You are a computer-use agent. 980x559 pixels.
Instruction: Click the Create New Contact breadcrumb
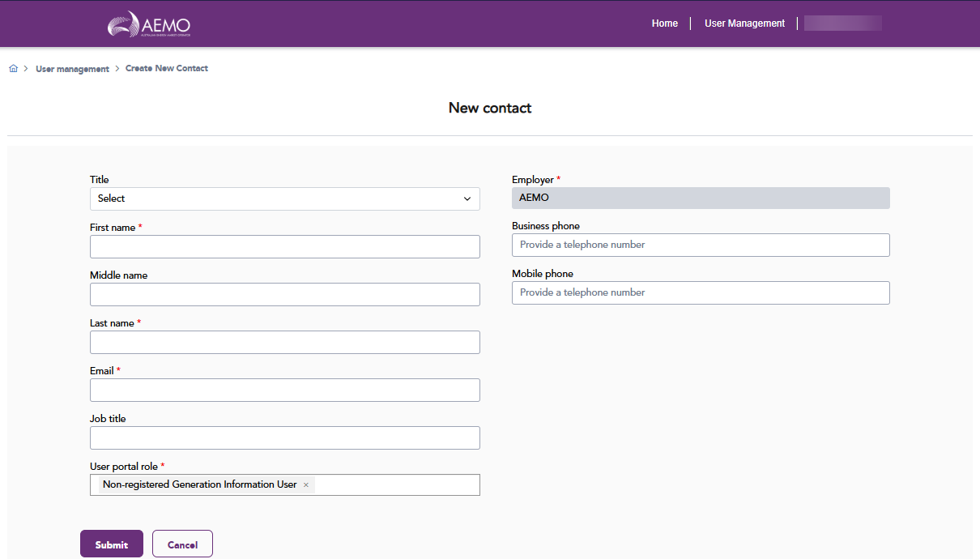pyautogui.click(x=167, y=69)
